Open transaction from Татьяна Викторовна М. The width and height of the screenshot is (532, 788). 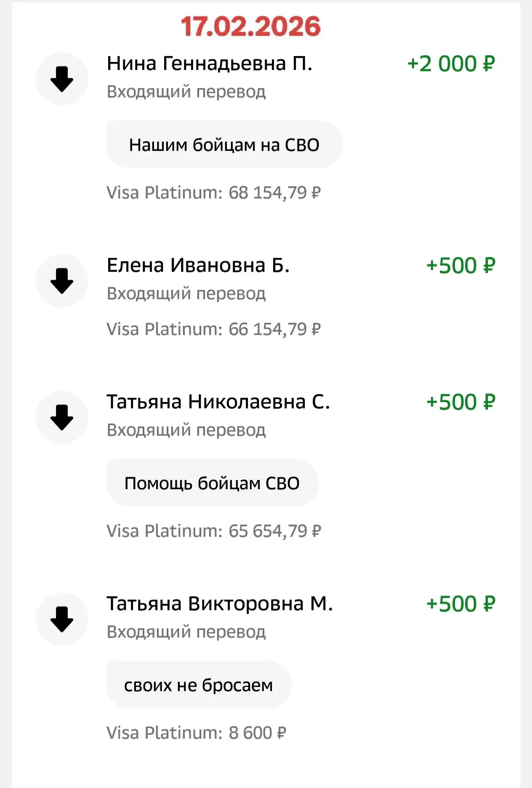point(219,604)
